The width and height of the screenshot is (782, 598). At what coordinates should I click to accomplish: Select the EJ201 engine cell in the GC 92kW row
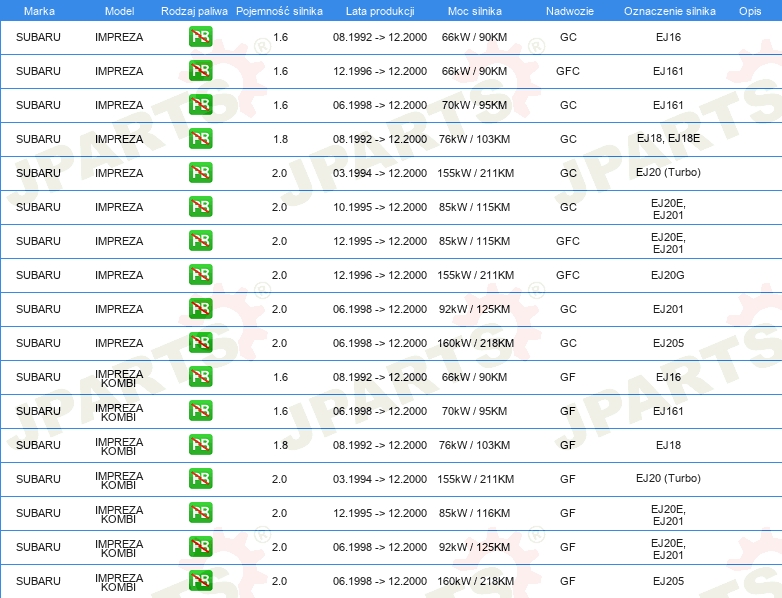668,309
